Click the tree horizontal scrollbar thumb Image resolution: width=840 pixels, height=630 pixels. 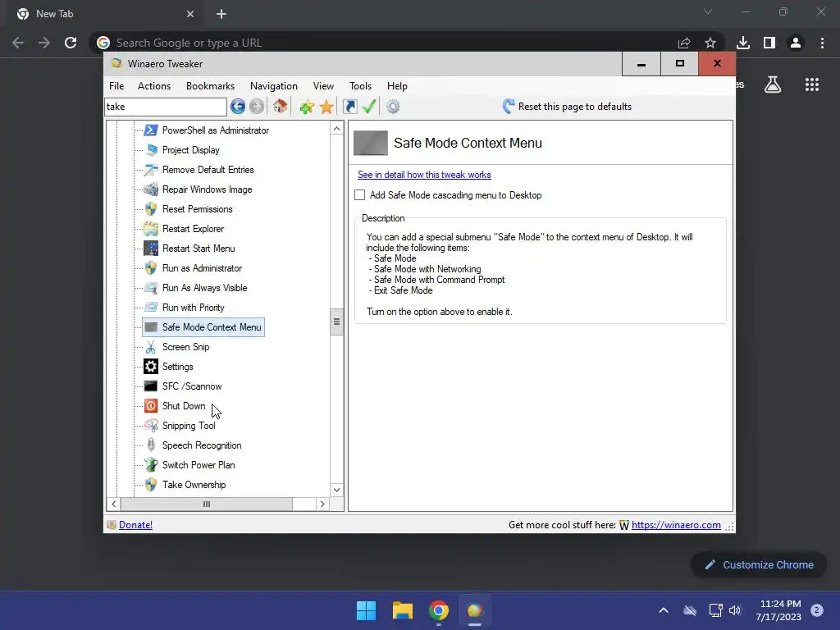[207, 504]
